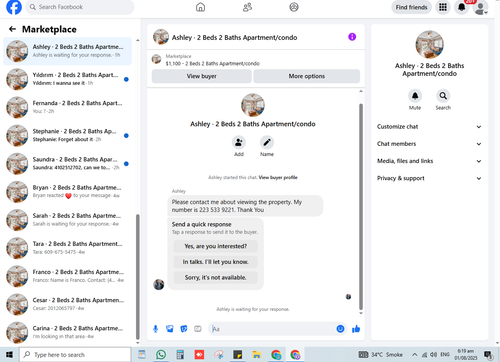
Task: Click Add people icon in chat
Action: click(x=239, y=142)
